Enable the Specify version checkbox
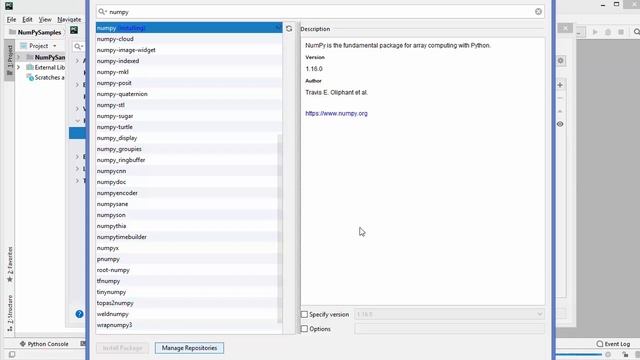The height and width of the screenshot is (360, 640). click(x=304, y=315)
